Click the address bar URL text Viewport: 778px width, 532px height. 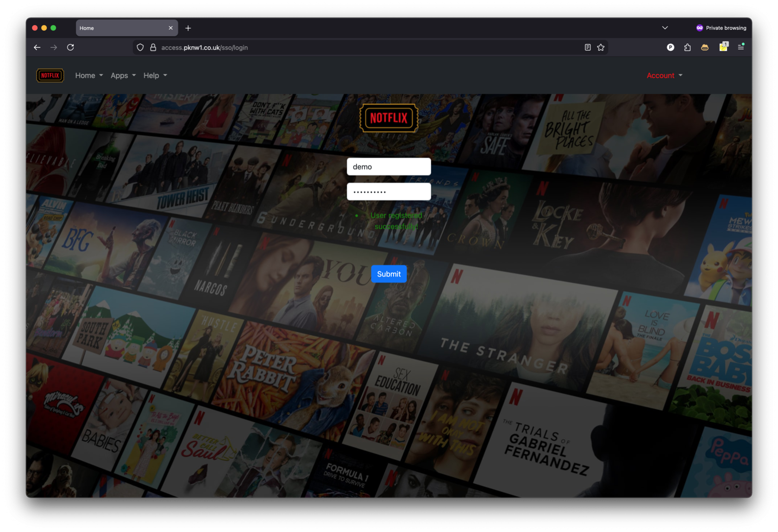point(204,48)
